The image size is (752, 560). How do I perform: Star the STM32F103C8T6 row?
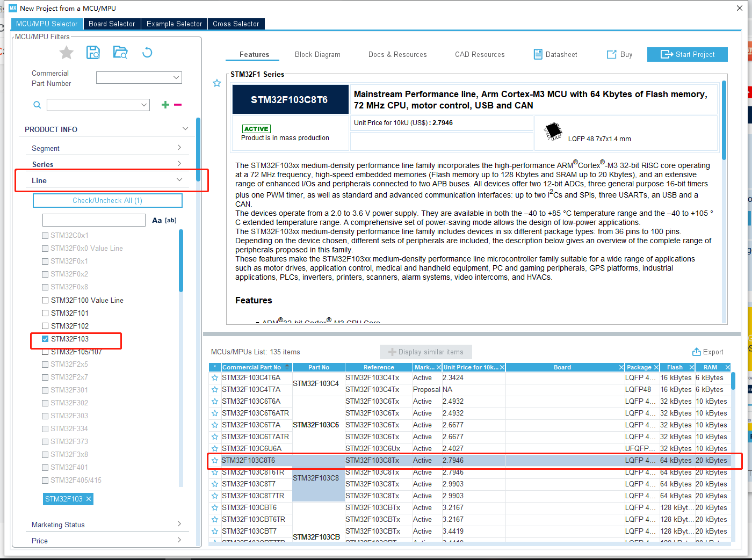tap(215, 460)
